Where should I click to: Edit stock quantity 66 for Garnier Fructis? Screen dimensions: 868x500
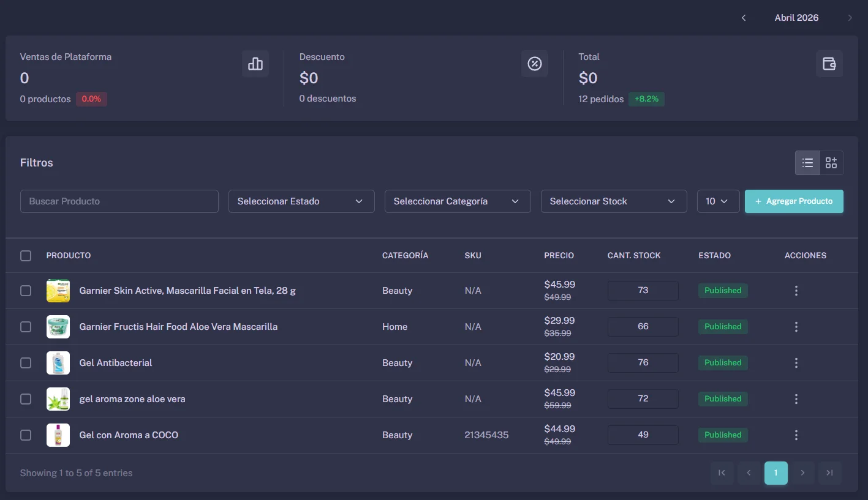coord(643,327)
